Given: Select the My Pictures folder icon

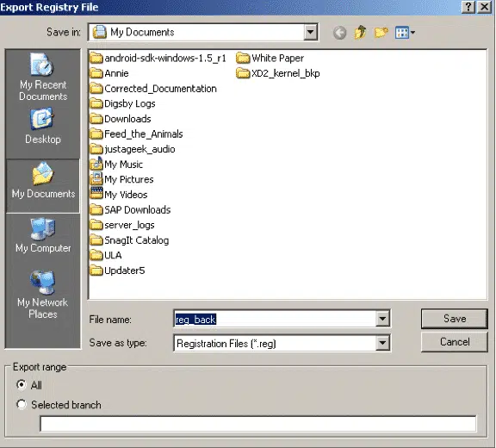Looking at the screenshot, I should coord(96,179).
